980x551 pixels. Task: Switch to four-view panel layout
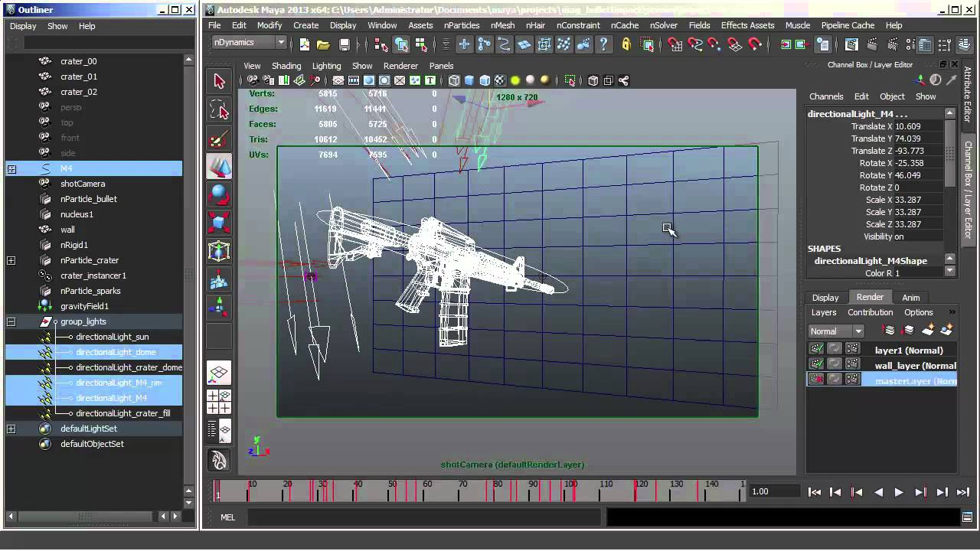pyautogui.click(x=219, y=402)
